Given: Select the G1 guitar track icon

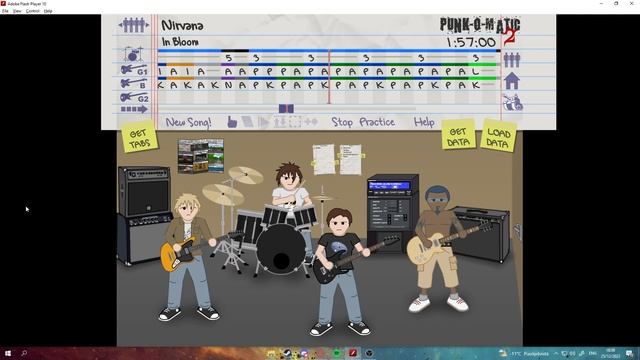Looking at the screenshot, I should (x=134, y=70).
